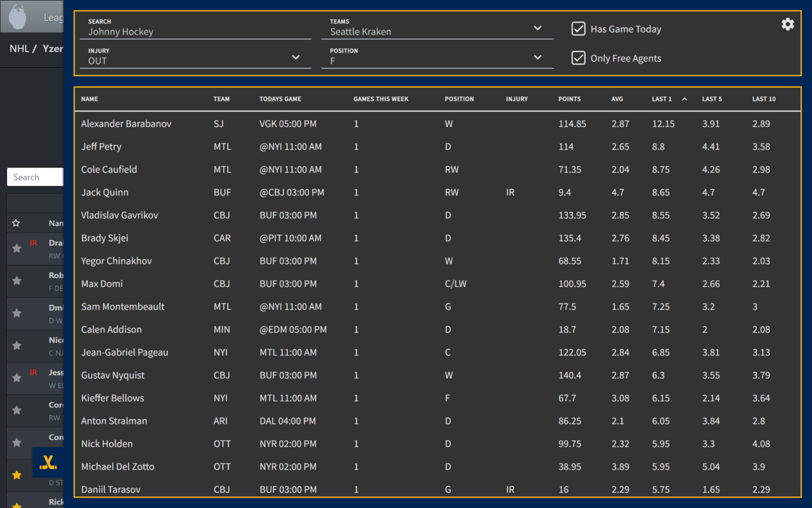Image resolution: width=812 pixels, height=508 pixels.
Task: Click the NHL breadcrumb link in background page
Action: click(19, 48)
